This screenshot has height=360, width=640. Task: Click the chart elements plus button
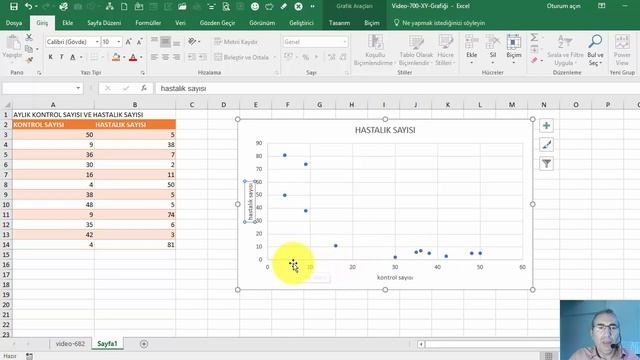(547, 126)
